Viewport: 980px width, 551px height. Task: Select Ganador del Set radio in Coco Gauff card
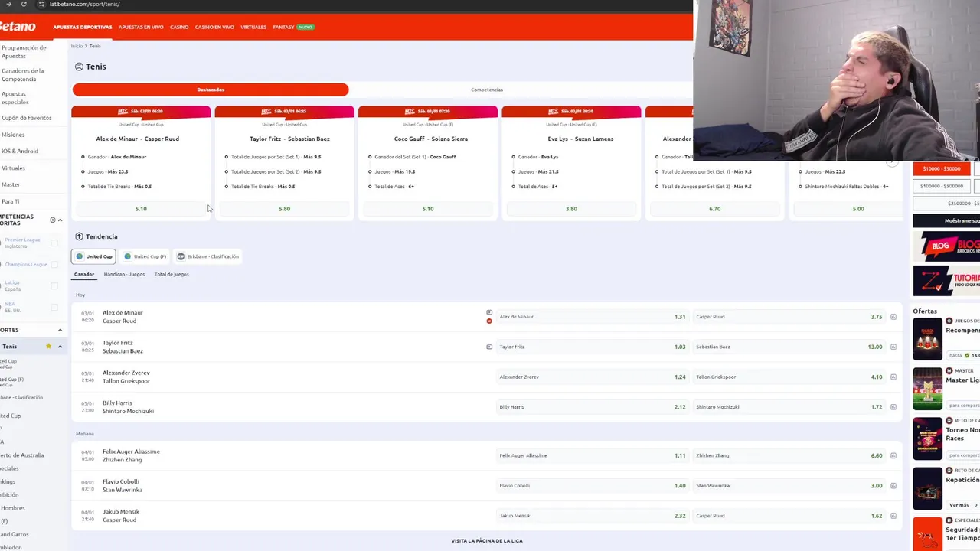pyautogui.click(x=370, y=157)
